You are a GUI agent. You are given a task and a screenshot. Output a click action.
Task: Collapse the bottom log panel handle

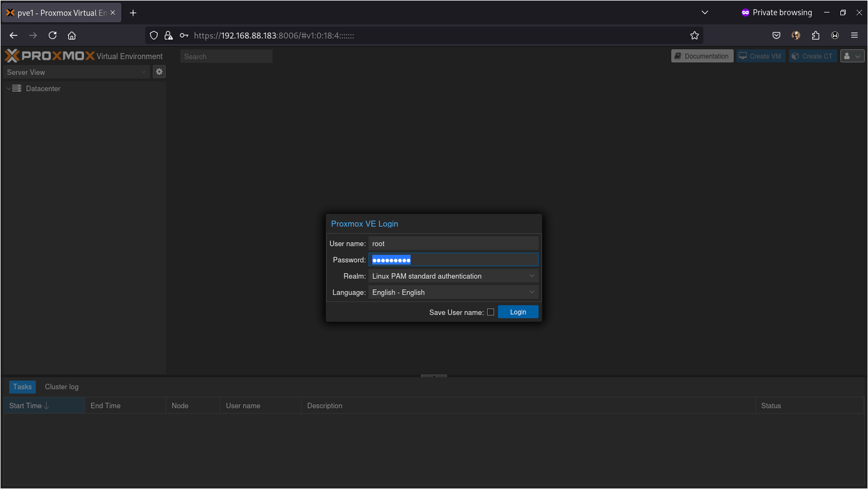click(x=434, y=376)
